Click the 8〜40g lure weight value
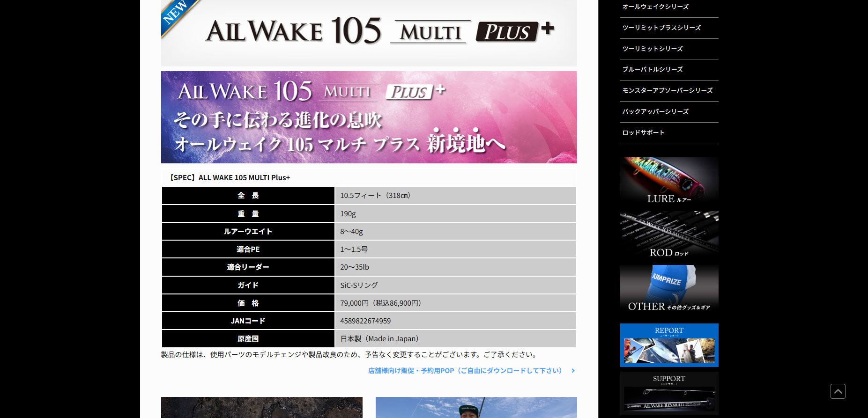Viewport: 868px width, 418px height. (x=351, y=232)
